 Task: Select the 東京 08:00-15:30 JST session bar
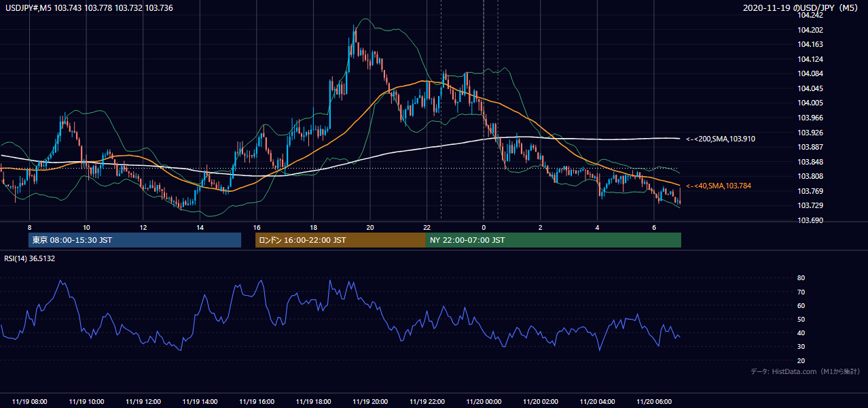(x=134, y=240)
